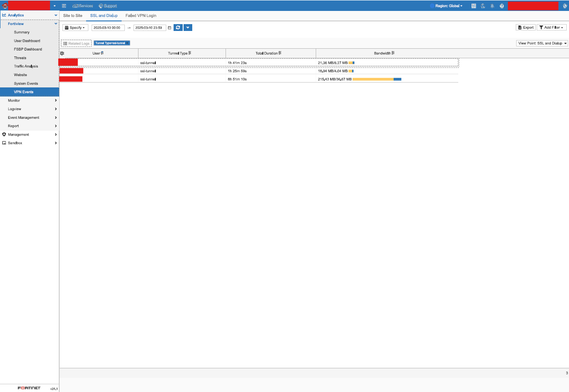Open the Add Filter dropdown
This screenshot has width=569, height=392.
[552, 27]
